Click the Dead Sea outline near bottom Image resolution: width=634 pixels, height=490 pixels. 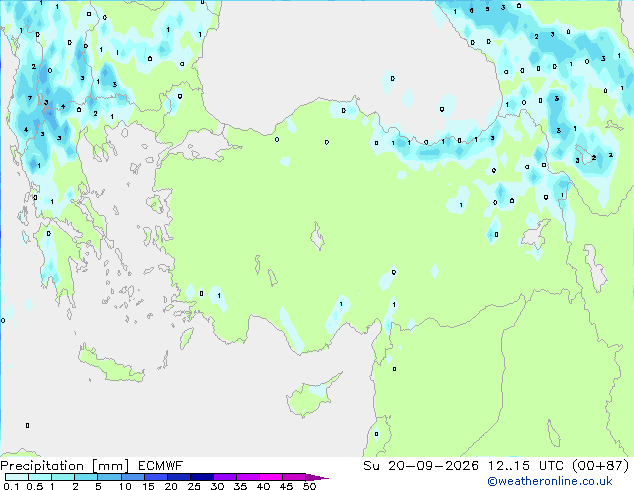click(554, 433)
